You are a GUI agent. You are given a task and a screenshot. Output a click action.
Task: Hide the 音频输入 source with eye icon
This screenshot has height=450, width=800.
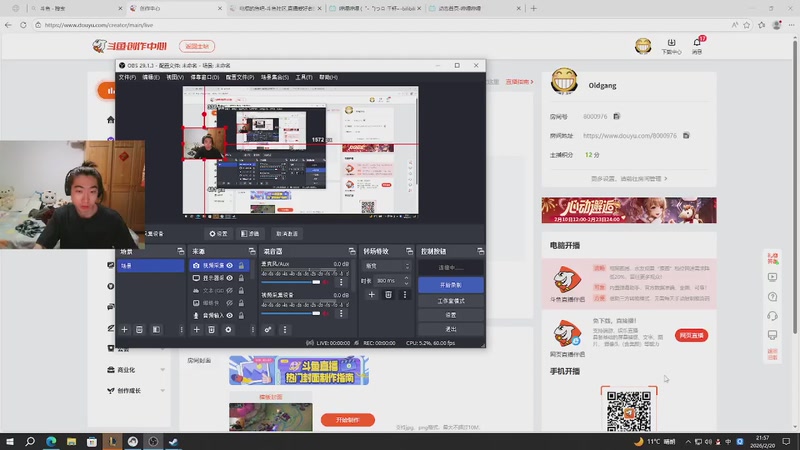230,315
